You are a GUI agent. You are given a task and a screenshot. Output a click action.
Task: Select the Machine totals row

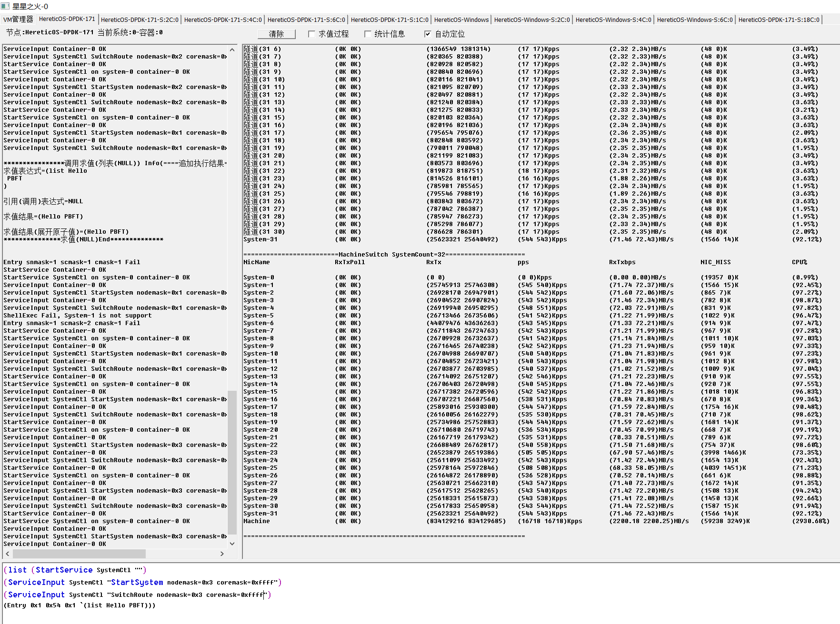pos(536,521)
